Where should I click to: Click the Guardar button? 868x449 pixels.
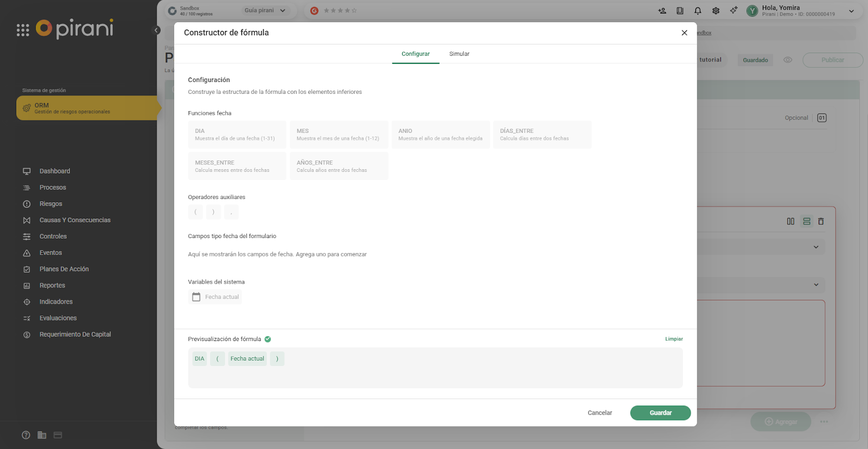coord(660,413)
